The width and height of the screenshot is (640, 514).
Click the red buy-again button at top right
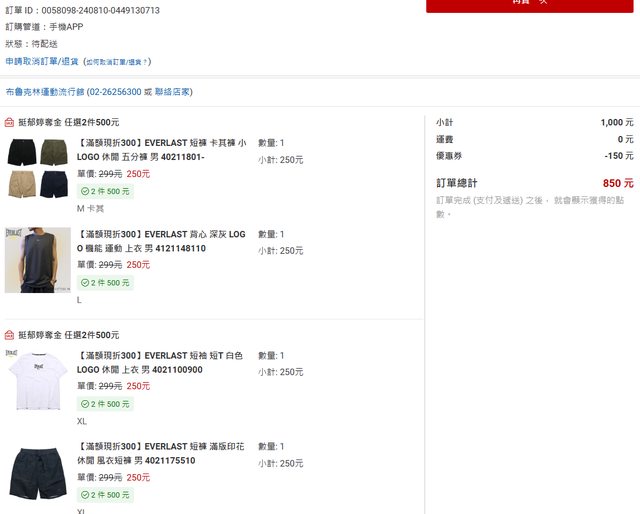tap(529, 5)
